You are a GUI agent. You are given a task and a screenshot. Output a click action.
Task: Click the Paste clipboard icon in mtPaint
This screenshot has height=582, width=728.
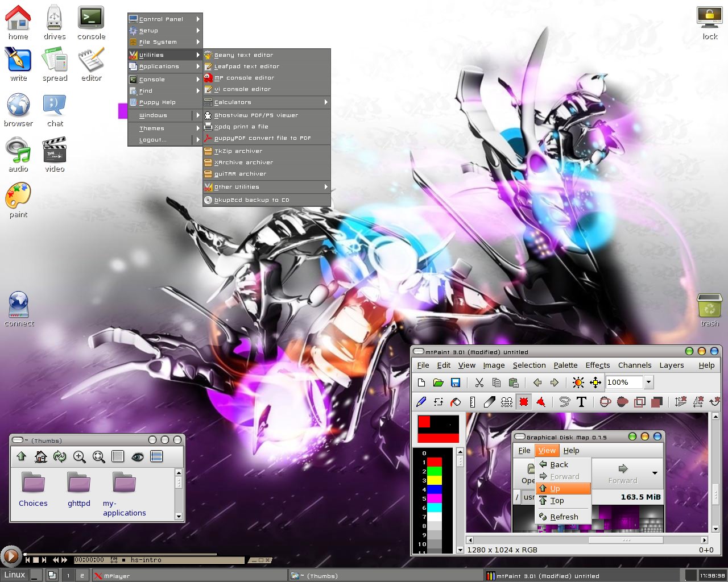514,383
